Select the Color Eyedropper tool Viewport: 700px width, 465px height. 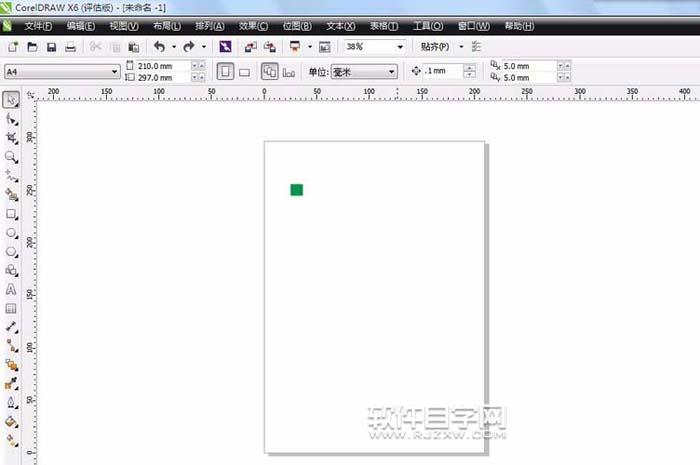tap(12, 384)
